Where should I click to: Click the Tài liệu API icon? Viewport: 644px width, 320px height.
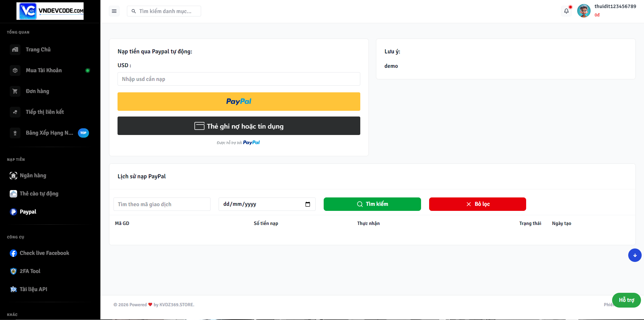click(x=13, y=289)
